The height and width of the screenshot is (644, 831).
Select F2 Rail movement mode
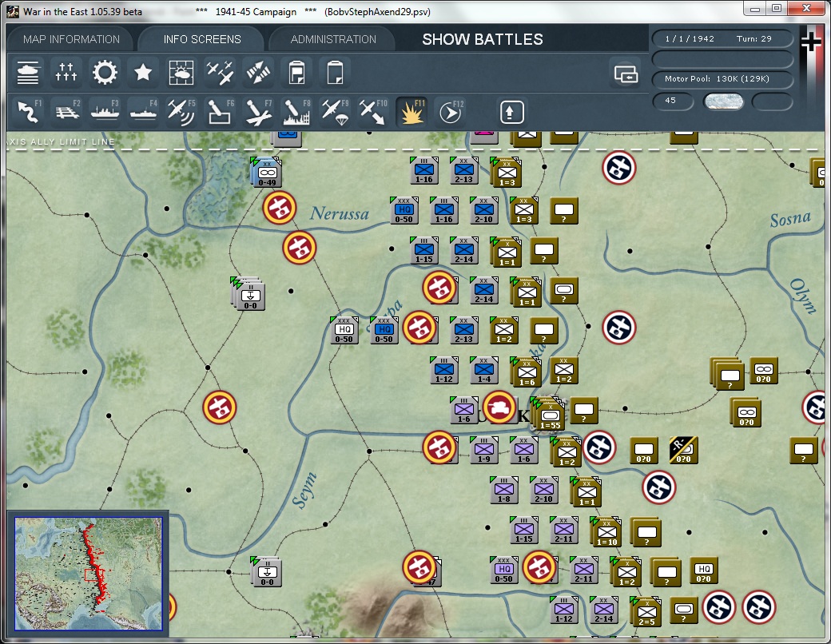[x=66, y=111]
